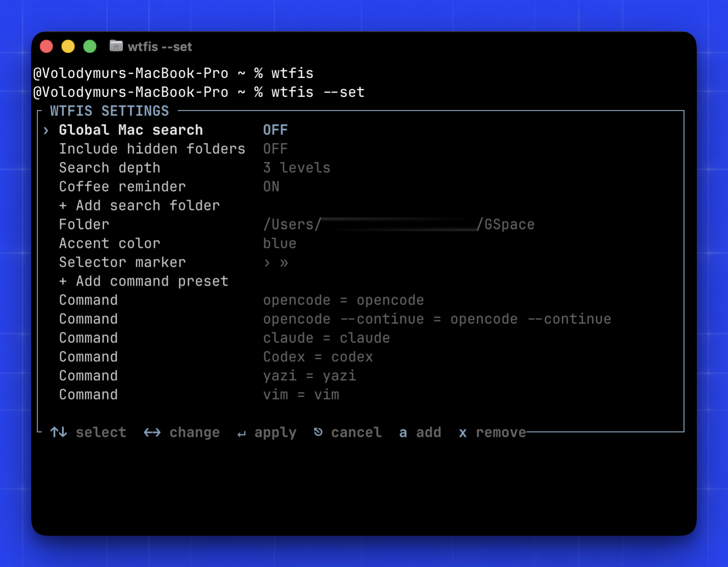Select the 'opencode --continue' command preset
728x567 pixels.
coord(437,319)
